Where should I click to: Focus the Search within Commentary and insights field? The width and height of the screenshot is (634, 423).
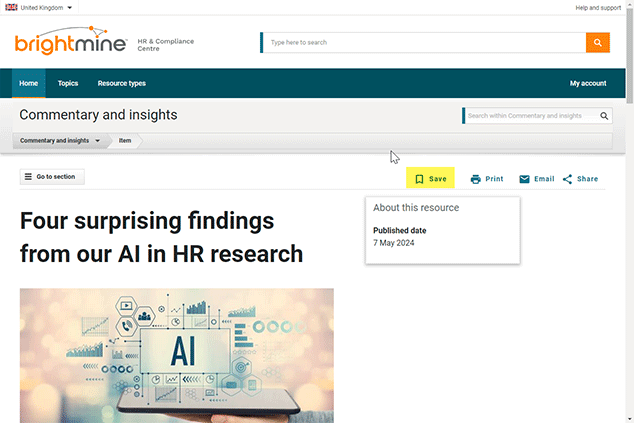pos(530,116)
